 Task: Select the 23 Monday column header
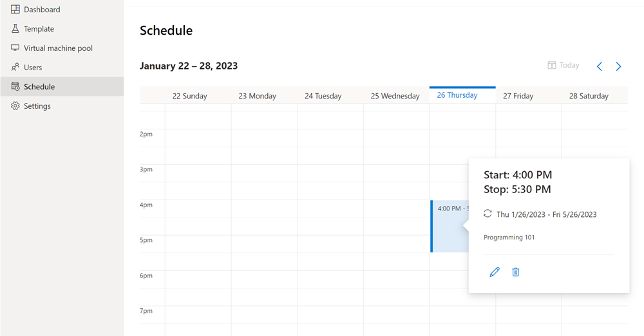point(264,95)
